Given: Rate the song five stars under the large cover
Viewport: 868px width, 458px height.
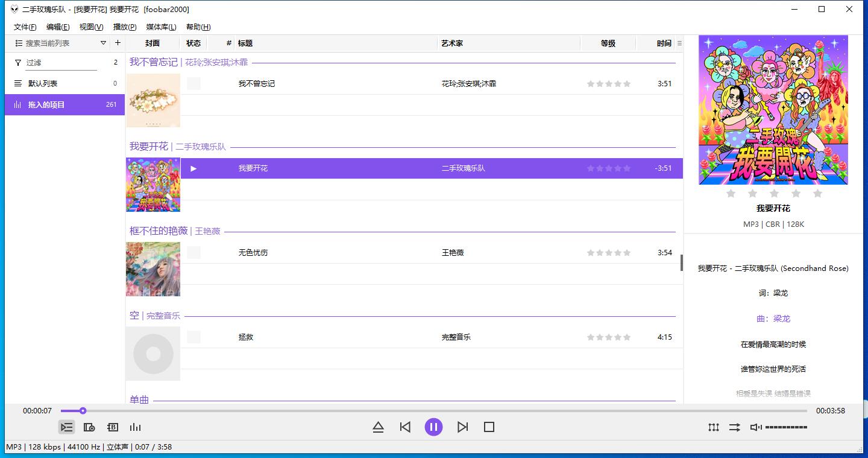Looking at the screenshot, I should [x=817, y=193].
